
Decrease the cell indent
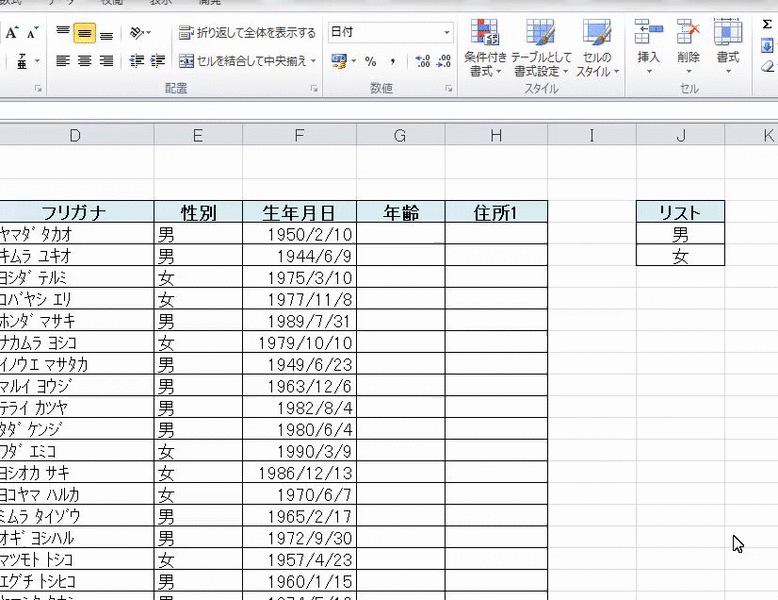[136, 61]
